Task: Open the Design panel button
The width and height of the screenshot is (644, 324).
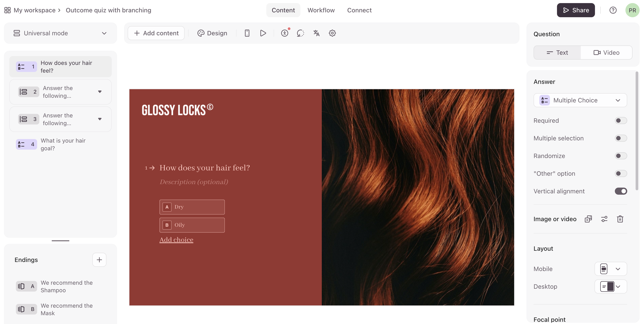Action: 212,33
